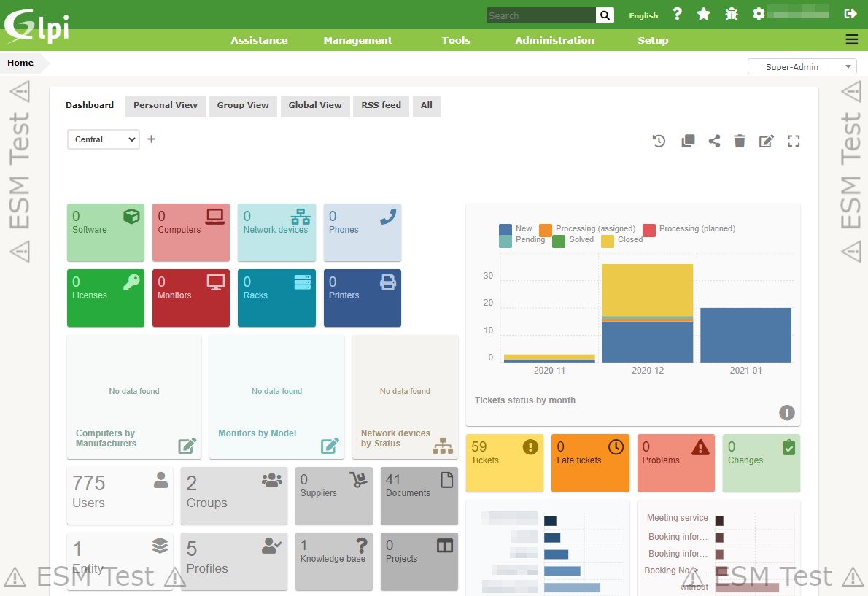The image size is (868, 596).
Task: Add a new dashboard with plus icon
Action: (152, 139)
